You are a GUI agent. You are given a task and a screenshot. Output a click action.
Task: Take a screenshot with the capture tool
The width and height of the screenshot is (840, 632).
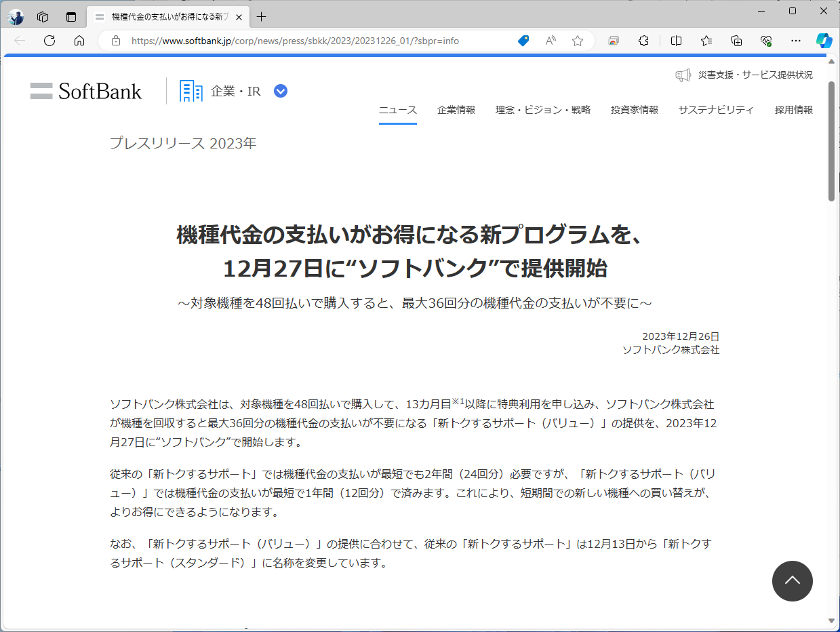click(613, 41)
